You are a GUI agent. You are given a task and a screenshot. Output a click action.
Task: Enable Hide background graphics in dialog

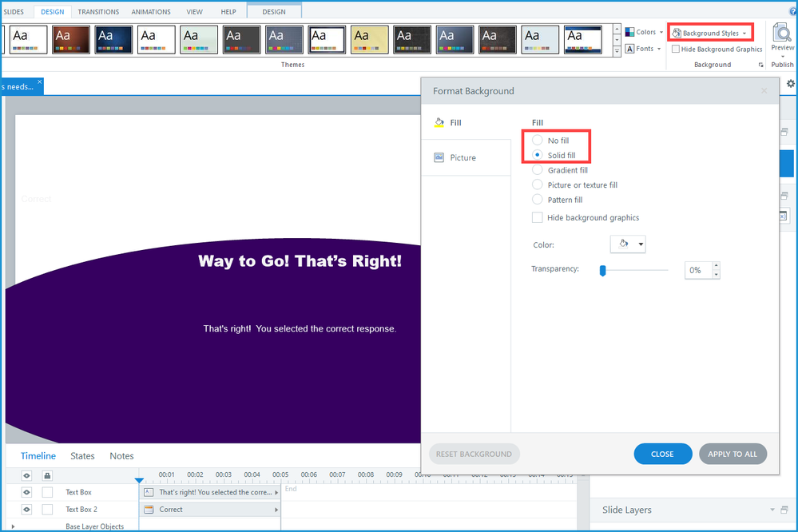tap(538, 217)
